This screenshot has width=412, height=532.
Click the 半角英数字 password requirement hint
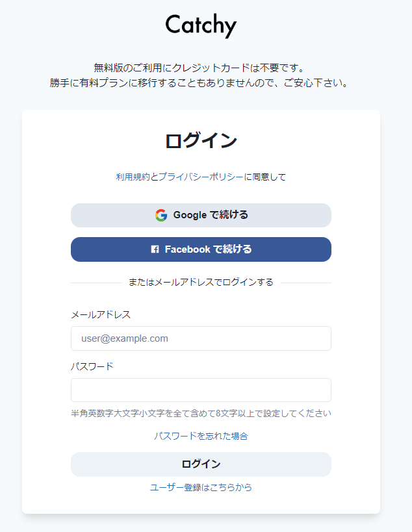(201, 413)
